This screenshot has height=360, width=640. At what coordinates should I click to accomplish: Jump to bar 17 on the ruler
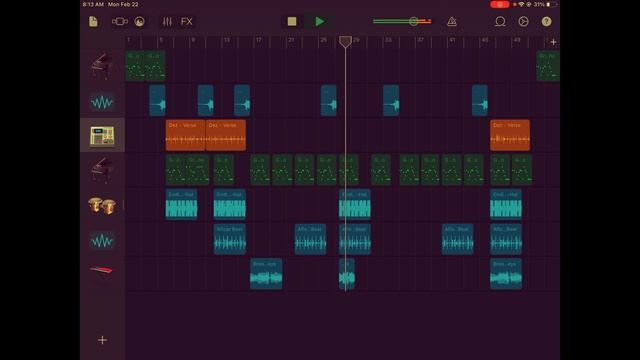259,40
